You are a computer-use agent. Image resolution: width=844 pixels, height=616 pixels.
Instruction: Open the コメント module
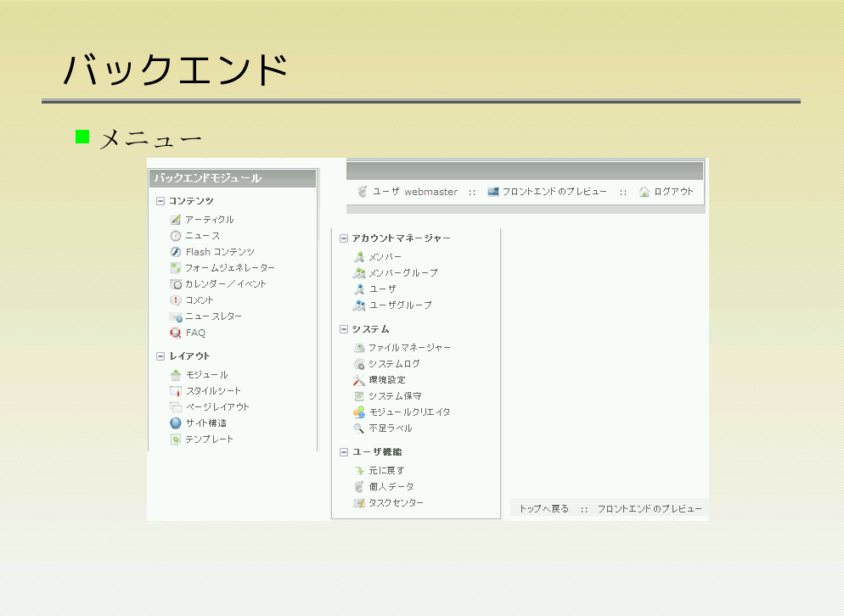(x=200, y=300)
